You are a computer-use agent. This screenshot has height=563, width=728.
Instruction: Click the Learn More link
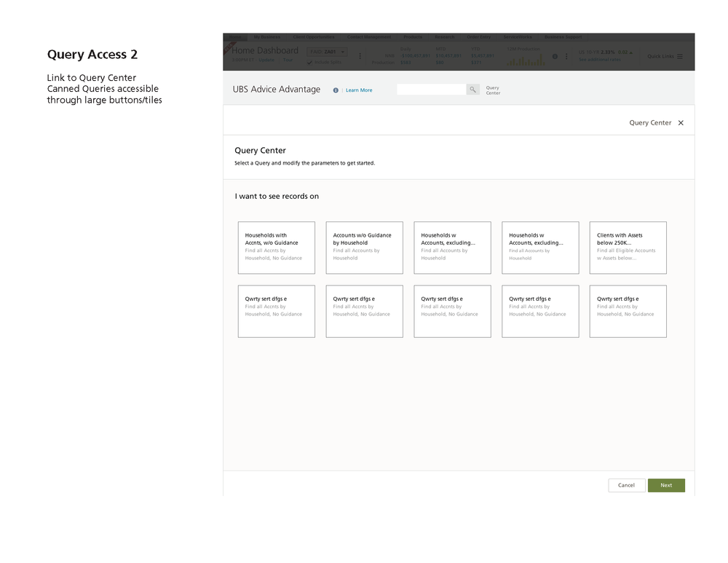coord(359,90)
